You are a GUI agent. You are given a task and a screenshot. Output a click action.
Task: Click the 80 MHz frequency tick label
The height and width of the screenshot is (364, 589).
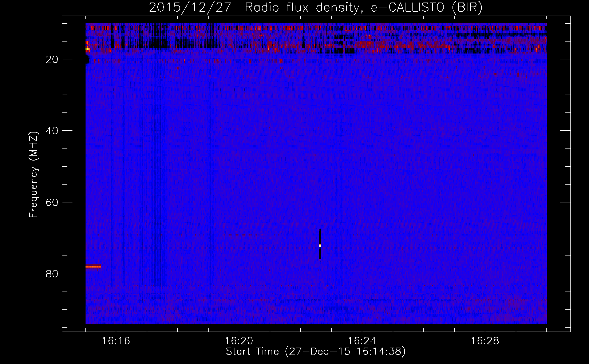pyautogui.click(x=52, y=274)
